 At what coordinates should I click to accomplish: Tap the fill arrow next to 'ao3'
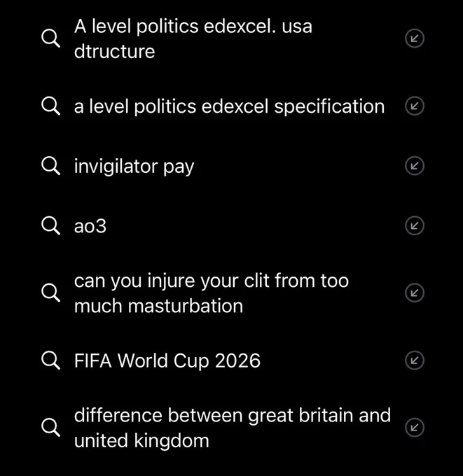[x=415, y=225]
